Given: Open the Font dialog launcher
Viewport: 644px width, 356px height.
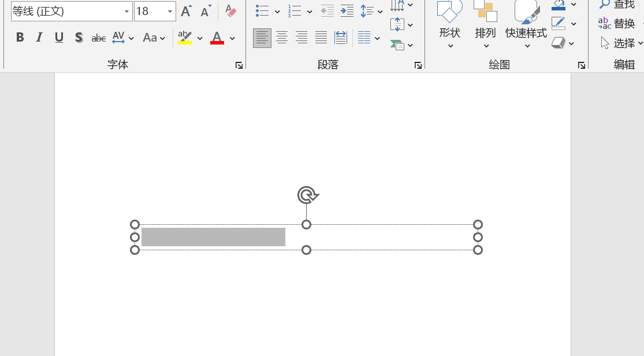Looking at the screenshot, I should pyautogui.click(x=239, y=65).
